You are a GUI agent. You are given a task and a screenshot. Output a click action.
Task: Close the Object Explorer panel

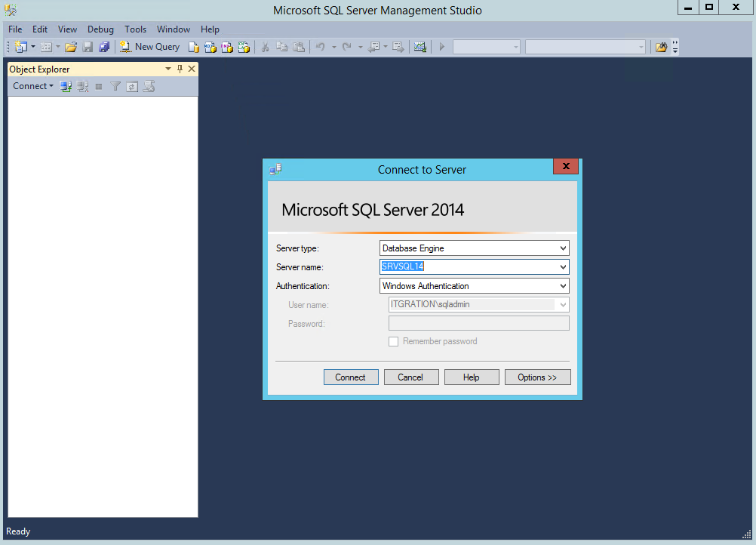point(192,69)
